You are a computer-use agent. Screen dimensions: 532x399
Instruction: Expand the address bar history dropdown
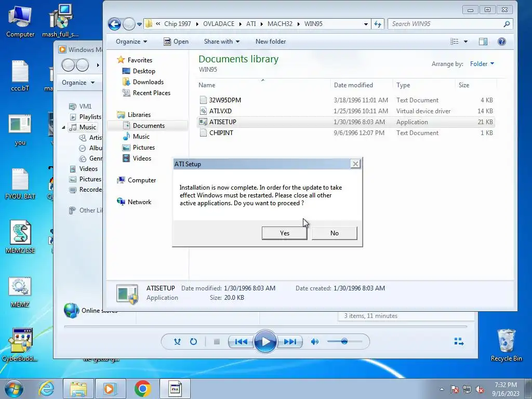tap(366, 24)
